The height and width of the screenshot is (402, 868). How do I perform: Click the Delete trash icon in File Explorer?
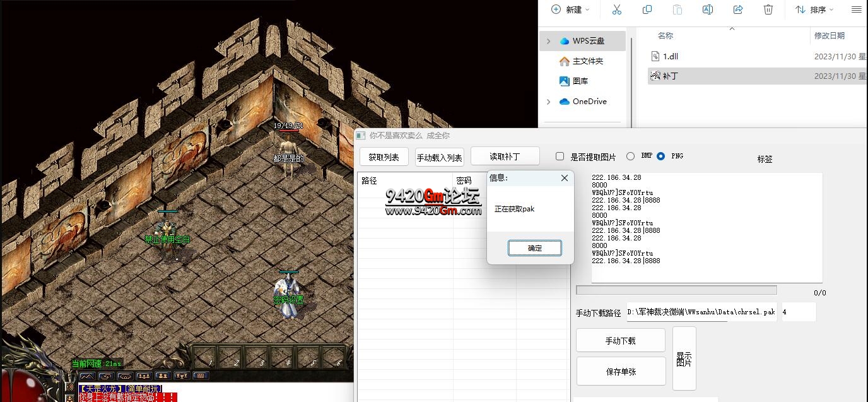click(768, 9)
